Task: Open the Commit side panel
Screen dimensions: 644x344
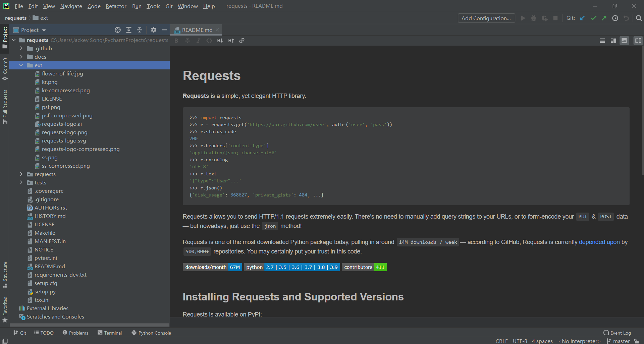Action: pyautogui.click(x=5, y=69)
